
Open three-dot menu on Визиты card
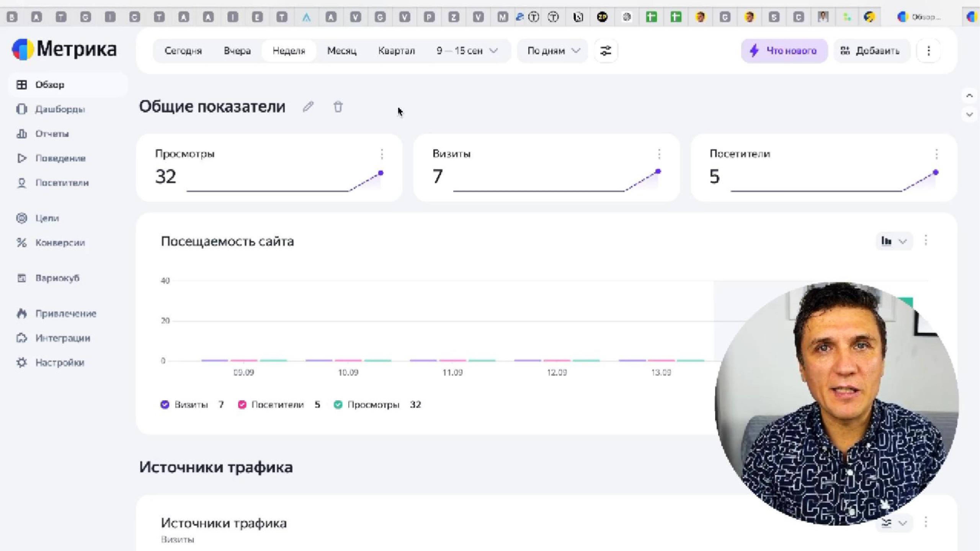coord(659,154)
